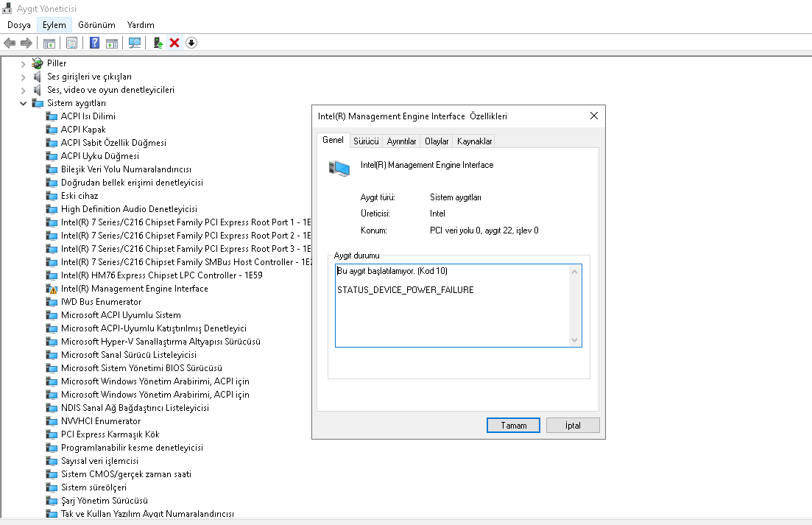This screenshot has width=812, height=525.
Task: Click the icon beside IWD Bus Enumerator
Action: click(52, 302)
